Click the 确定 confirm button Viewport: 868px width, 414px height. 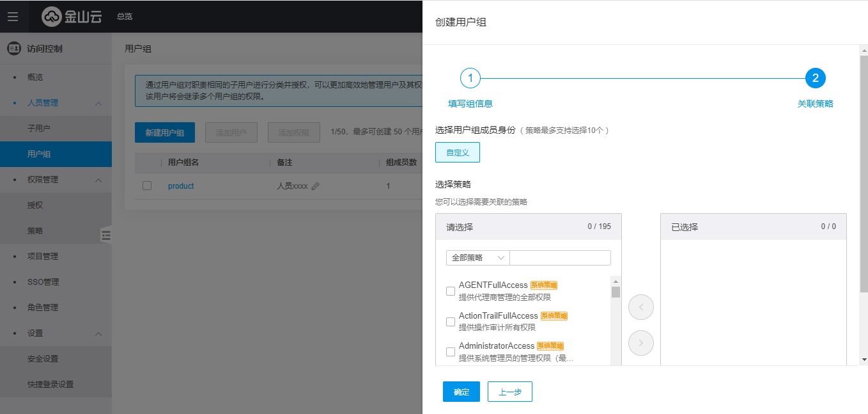tap(461, 392)
